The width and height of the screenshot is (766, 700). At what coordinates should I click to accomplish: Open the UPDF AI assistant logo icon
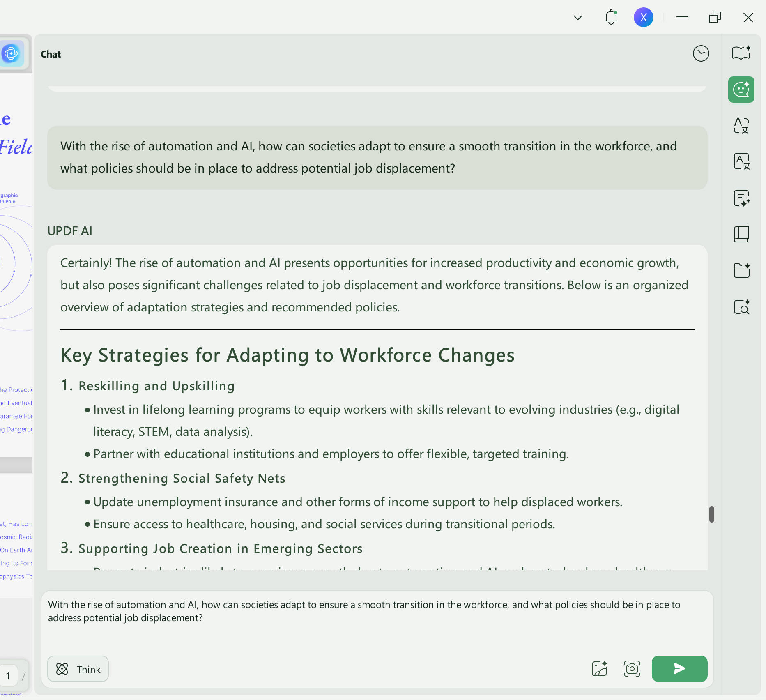[12, 53]
